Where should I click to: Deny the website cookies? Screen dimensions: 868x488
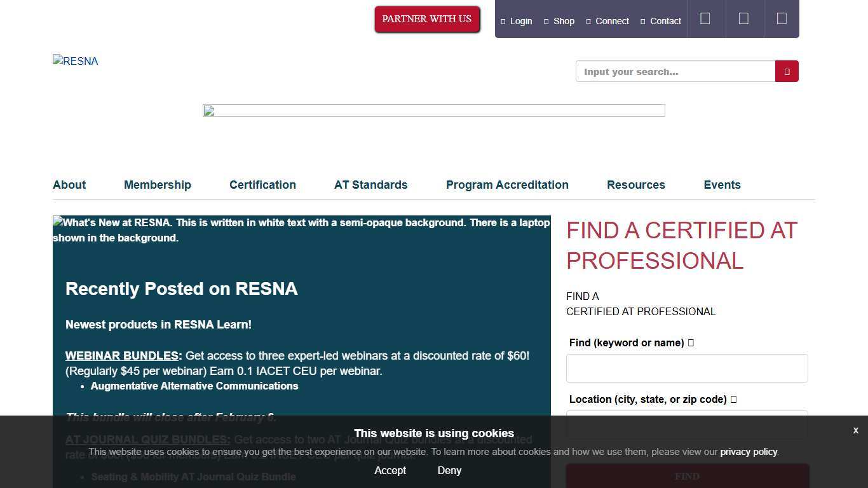pos(449,471)
